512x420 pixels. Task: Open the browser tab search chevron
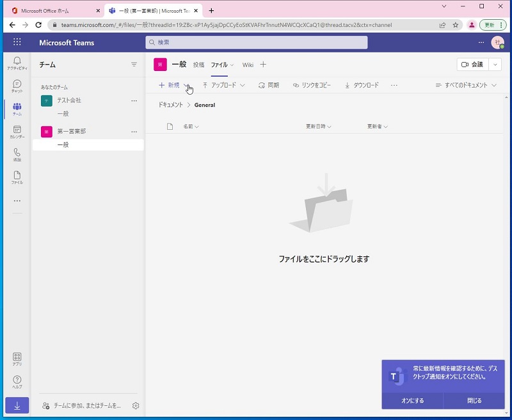pyautogui.click(x=444, y=6)
